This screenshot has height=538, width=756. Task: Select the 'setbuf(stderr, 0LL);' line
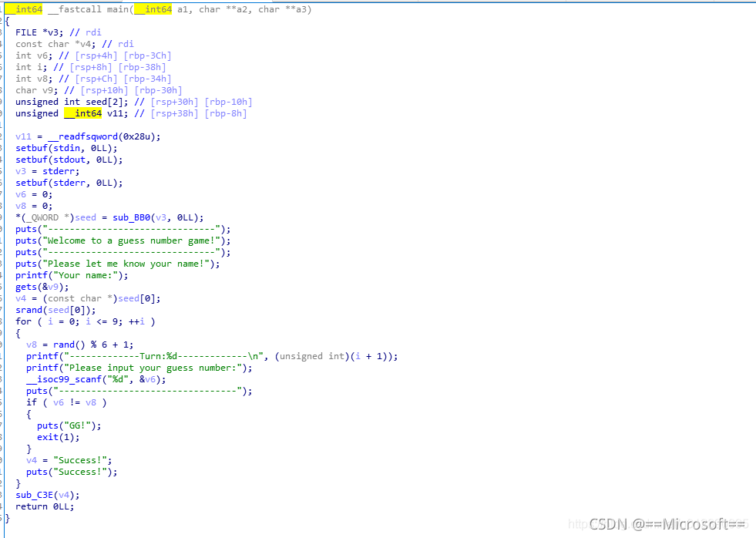point(69,183)
